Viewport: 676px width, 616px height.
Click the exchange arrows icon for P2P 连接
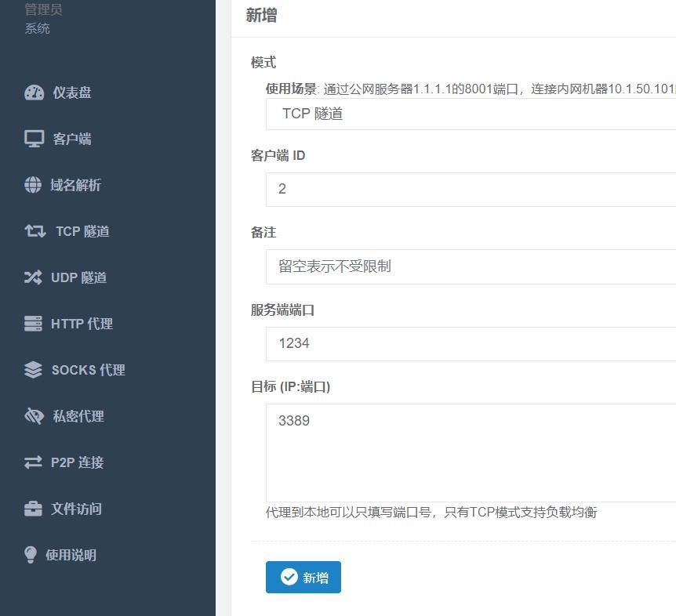[33, 462]
